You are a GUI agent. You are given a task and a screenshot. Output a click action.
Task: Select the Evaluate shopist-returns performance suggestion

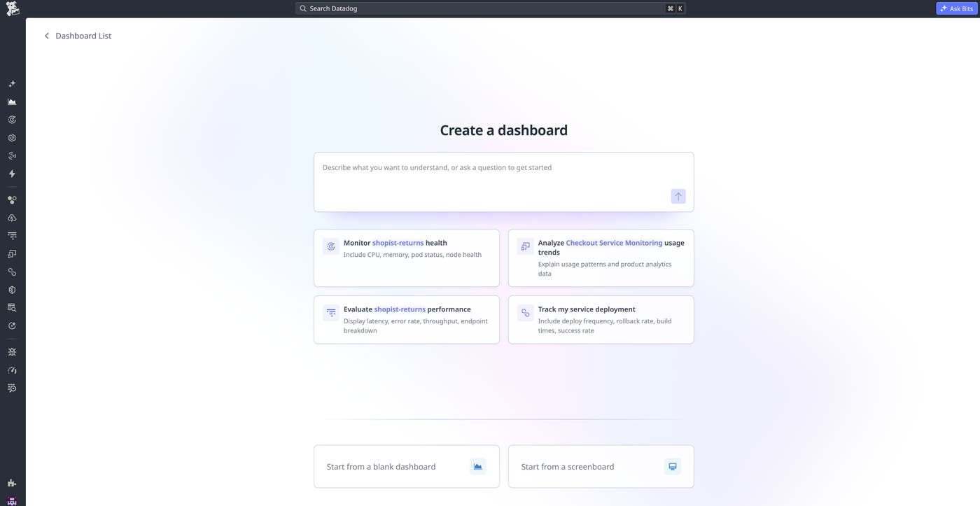click(x=407, y=320)
